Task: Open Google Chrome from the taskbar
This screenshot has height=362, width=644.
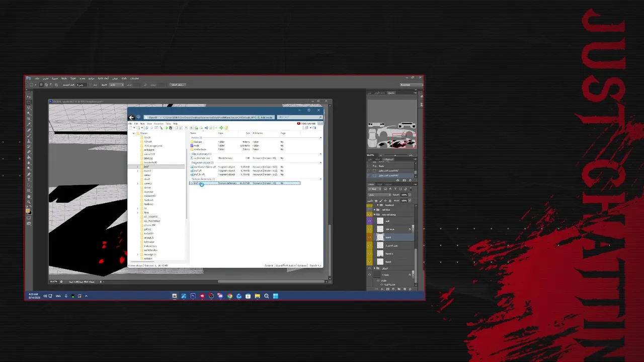Action: coord(229,296)
